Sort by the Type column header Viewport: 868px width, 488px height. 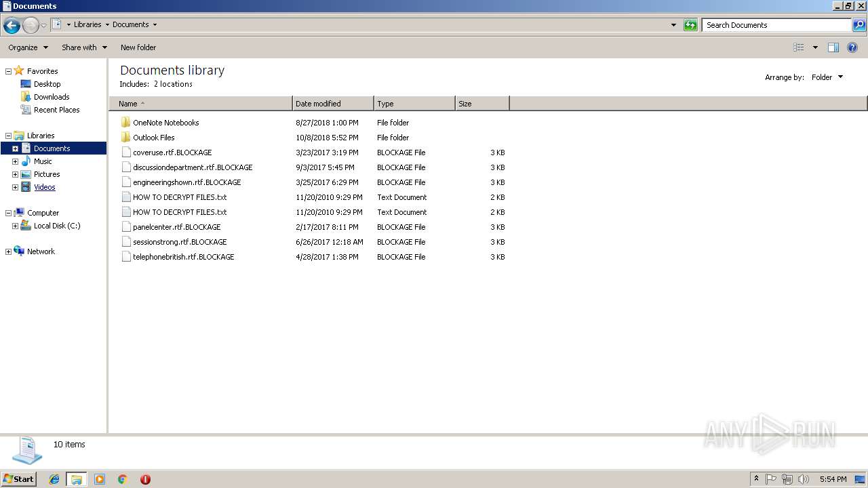pos(414,104)
